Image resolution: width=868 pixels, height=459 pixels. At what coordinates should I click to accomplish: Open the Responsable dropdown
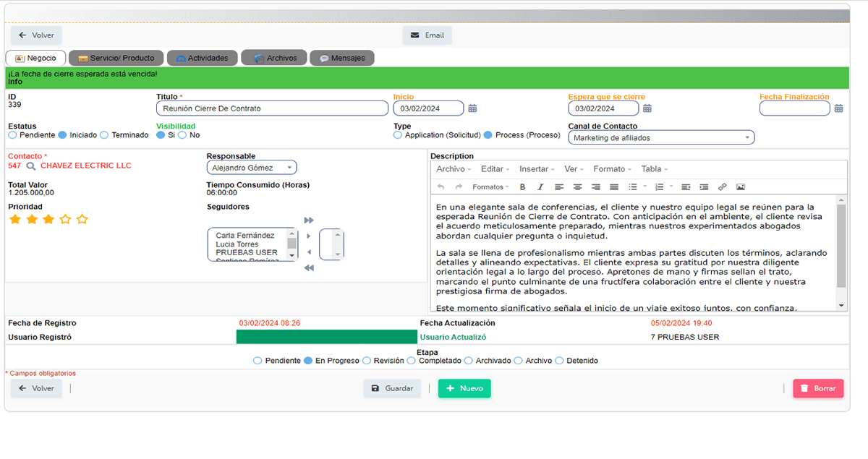(252, 168)
